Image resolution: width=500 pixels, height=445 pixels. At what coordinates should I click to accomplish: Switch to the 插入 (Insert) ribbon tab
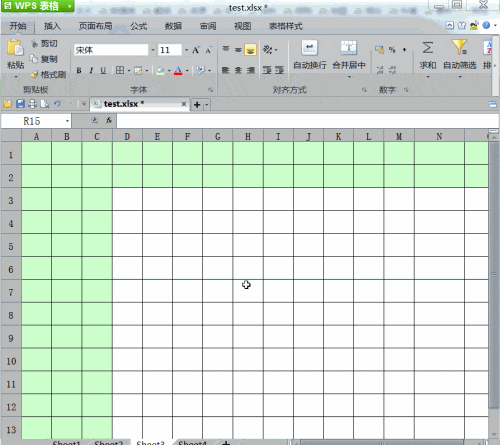[52, 26]
